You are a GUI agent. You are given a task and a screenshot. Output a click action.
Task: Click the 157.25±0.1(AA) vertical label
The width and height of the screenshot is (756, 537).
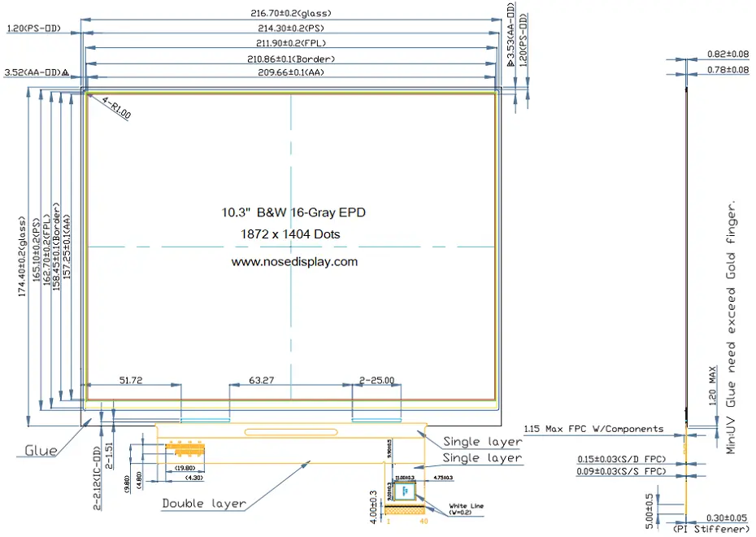point(67,247)
